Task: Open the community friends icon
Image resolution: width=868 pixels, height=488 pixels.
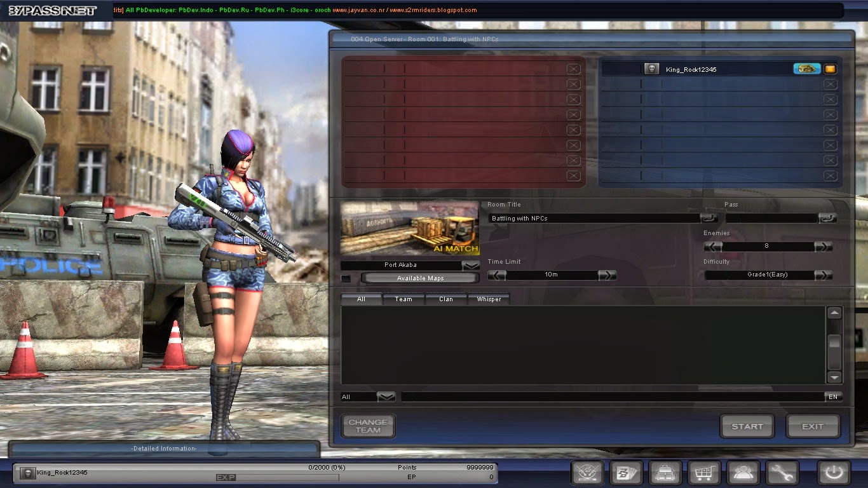Action: 743,473
